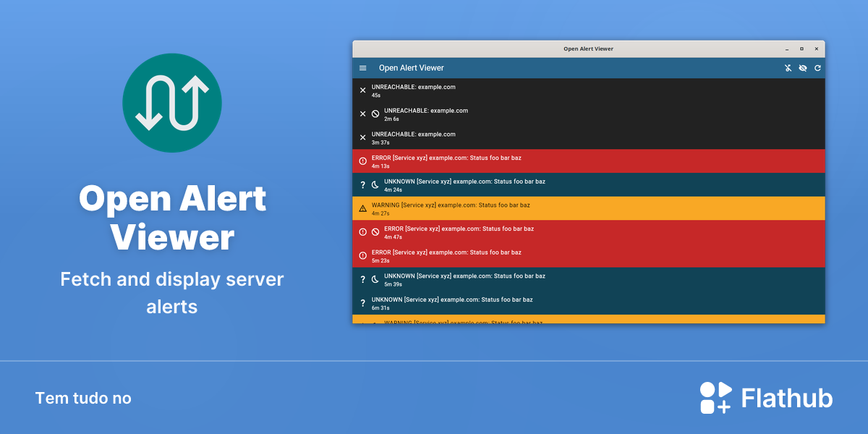Click the 'Open Alert Viewer' app bar title

pos(412,68)
